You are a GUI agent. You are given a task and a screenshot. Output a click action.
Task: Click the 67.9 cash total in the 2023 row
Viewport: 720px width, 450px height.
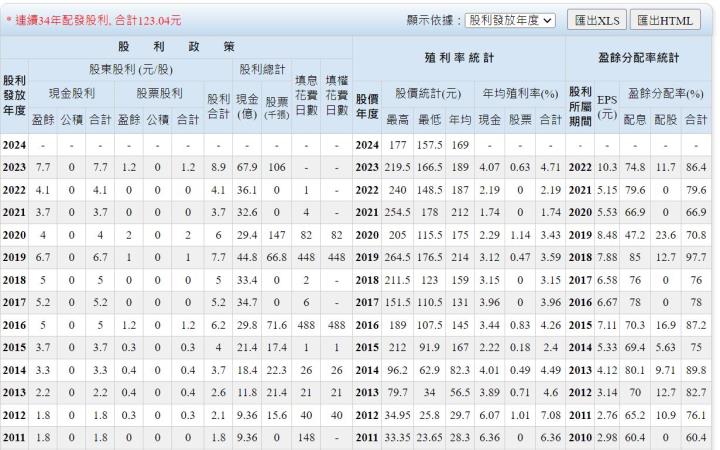coord(247,167)
